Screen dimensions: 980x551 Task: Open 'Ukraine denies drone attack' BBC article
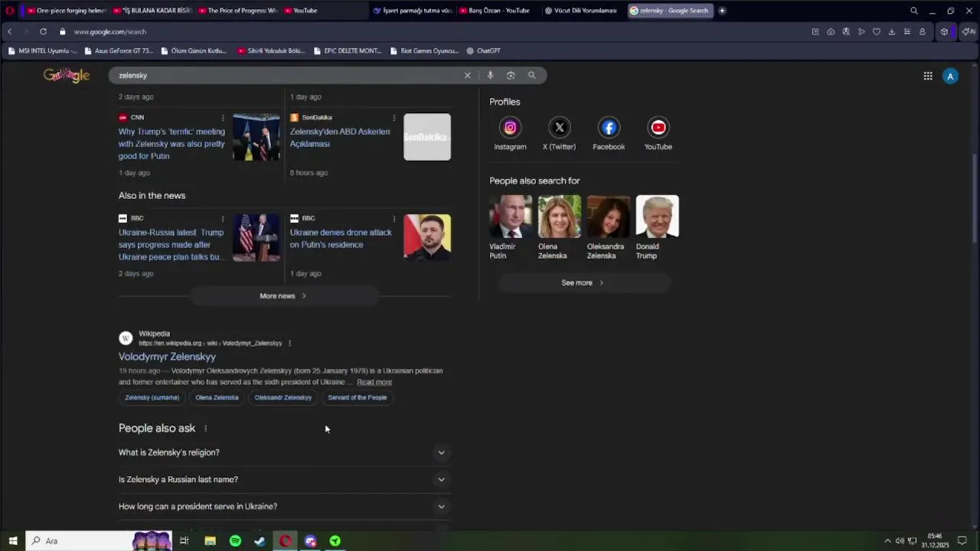click(341, 239)
